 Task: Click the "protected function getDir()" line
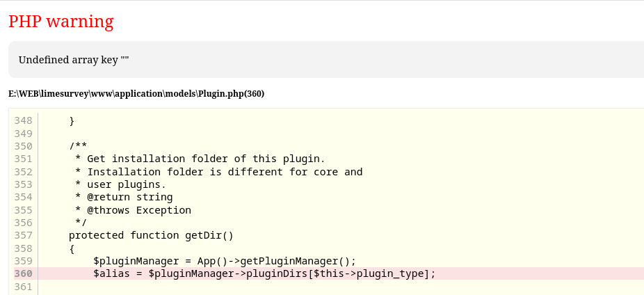[151, 235]
